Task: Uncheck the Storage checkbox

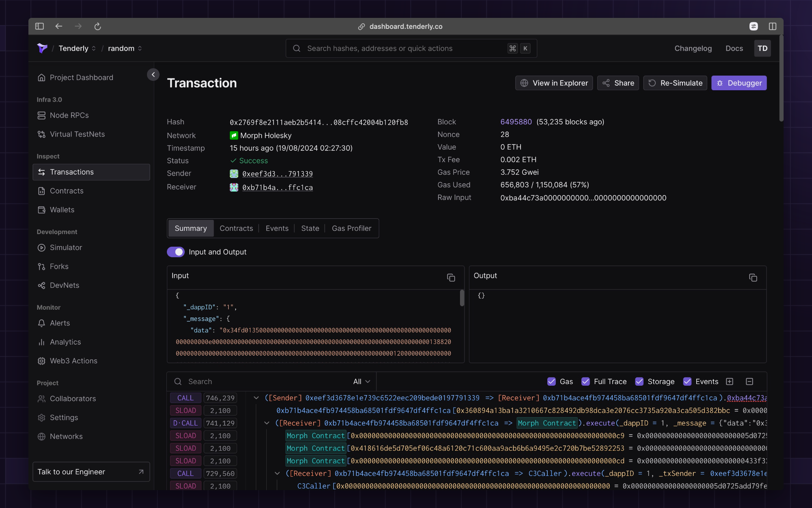Action: click(639, 382)
